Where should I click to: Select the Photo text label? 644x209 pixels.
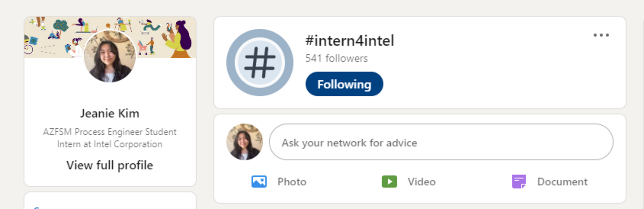click(x=291, y=182)
